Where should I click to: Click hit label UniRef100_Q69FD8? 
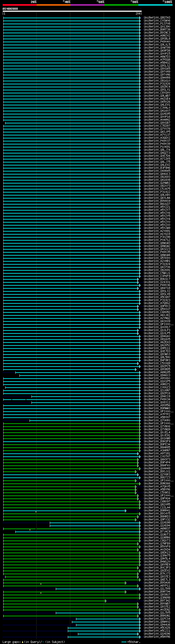point(157,51)
